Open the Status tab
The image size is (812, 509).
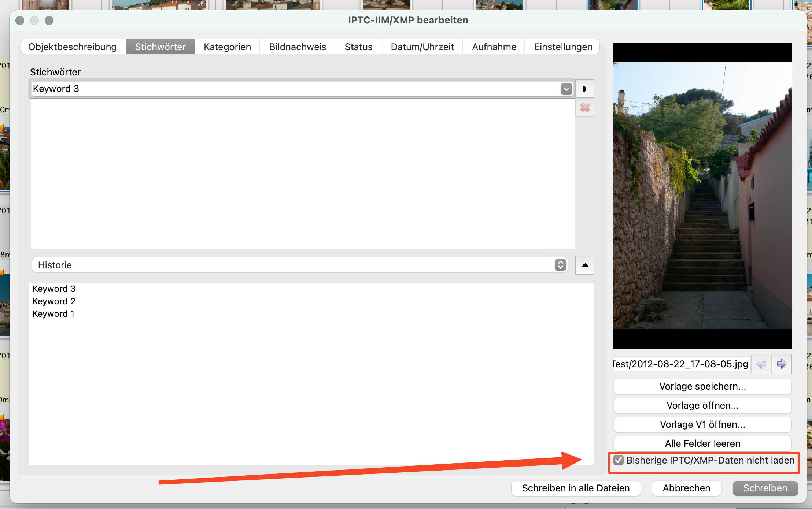[358, 47]
